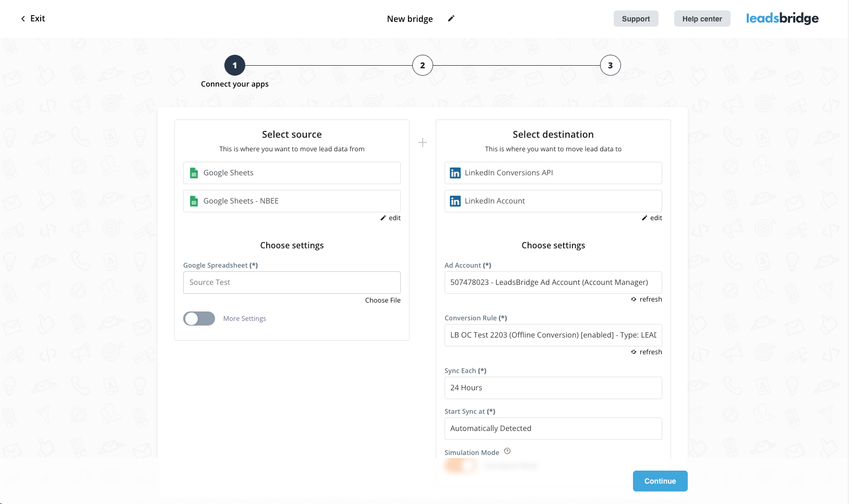Click the LinkedIn Conversions API logo icon
Screen dimensions: 849x504
pyautogui.click(x=455, y=173)
